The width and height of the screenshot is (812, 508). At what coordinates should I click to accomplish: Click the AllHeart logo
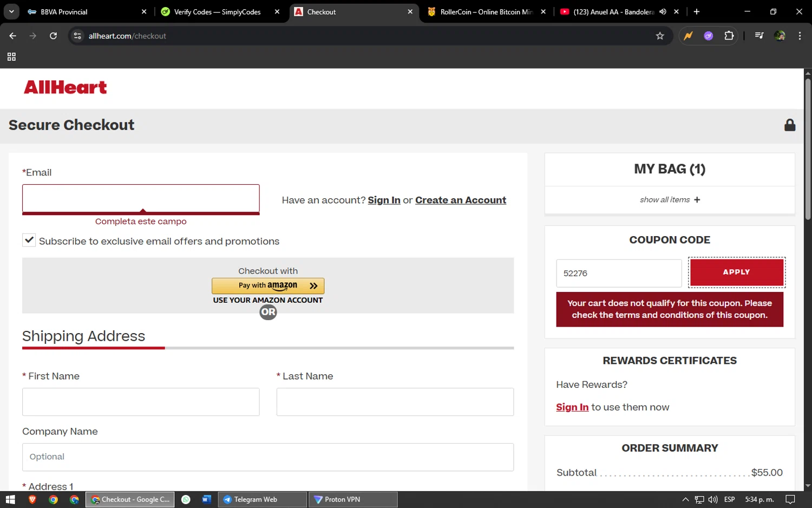coord(66,87)
